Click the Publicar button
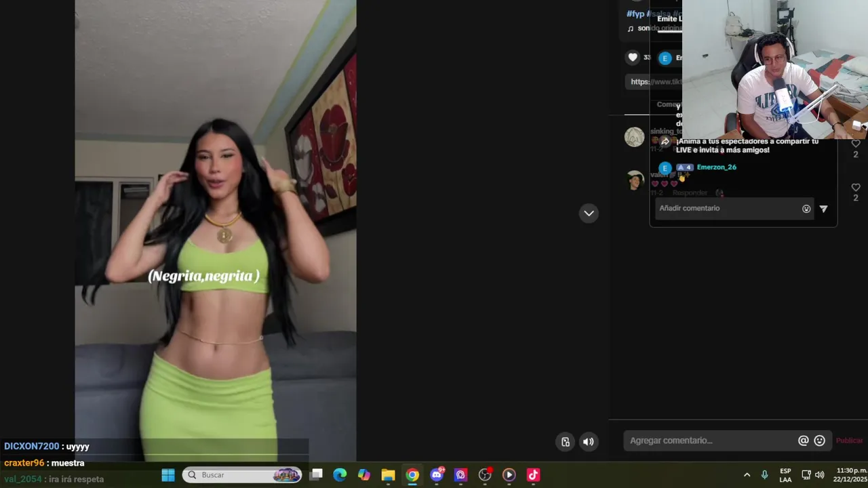 point(849,441)
